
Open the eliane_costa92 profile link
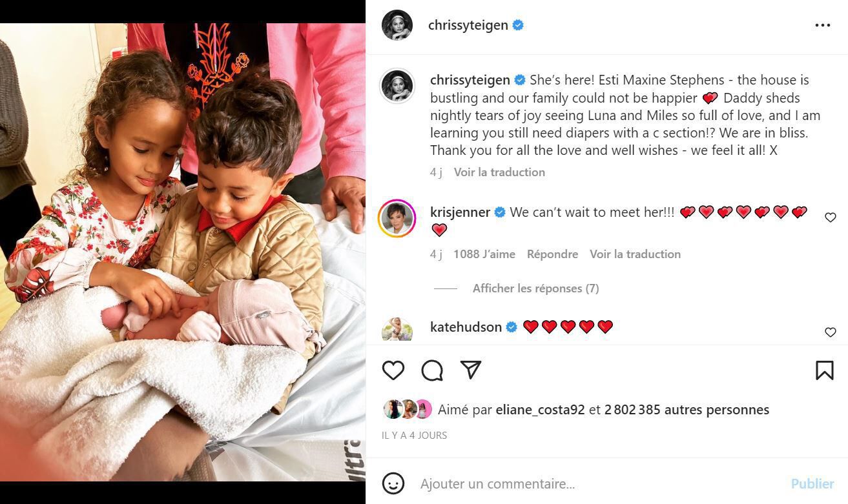coord(540,410)
